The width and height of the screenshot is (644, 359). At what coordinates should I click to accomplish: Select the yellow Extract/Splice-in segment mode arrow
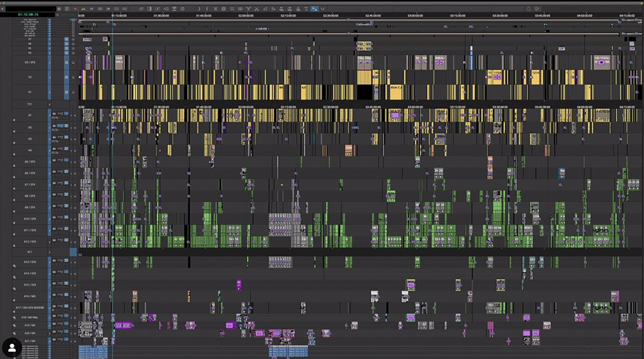coord(83,8)
